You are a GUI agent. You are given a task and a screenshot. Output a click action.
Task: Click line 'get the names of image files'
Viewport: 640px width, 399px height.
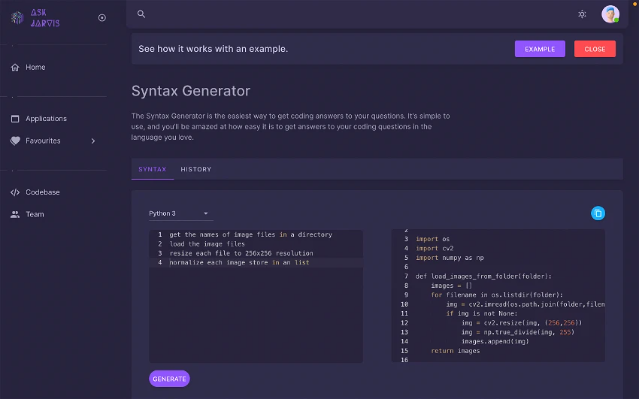(251, 235)
